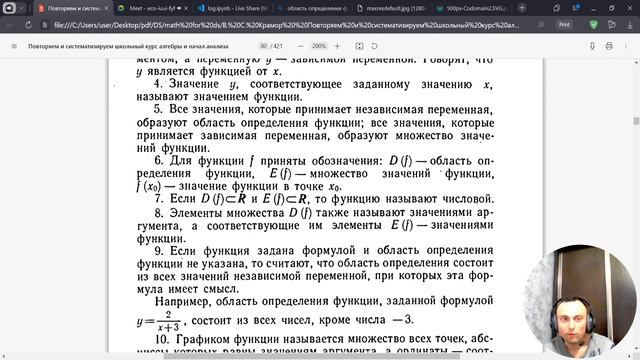Click the horizontal scrollbar at bottom
The image size is (640, 360).
coord(312,356)
